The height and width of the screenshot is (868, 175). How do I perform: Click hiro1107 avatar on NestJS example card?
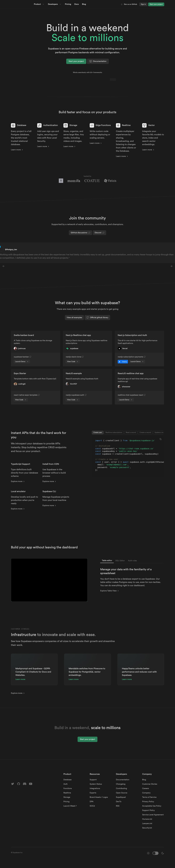[67, 384]
